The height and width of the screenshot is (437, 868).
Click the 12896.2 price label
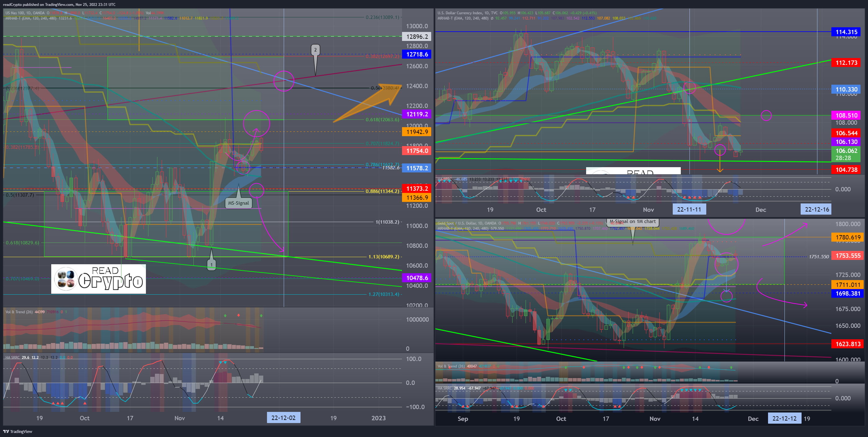point(417,37)
